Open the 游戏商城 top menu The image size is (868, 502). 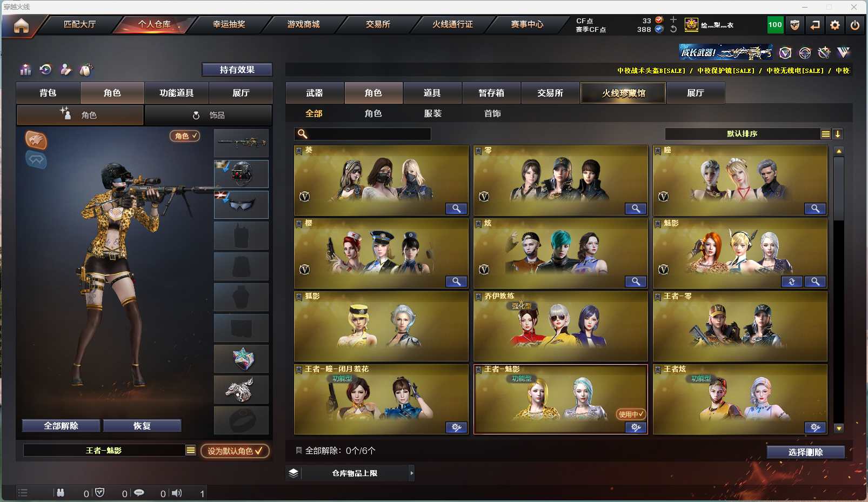(x=303, y=24)
